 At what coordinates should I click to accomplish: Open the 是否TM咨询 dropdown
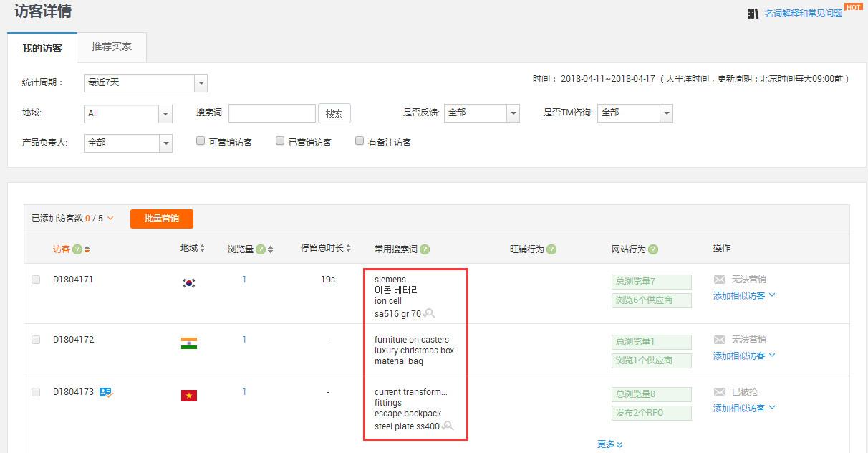coord(635,113)
